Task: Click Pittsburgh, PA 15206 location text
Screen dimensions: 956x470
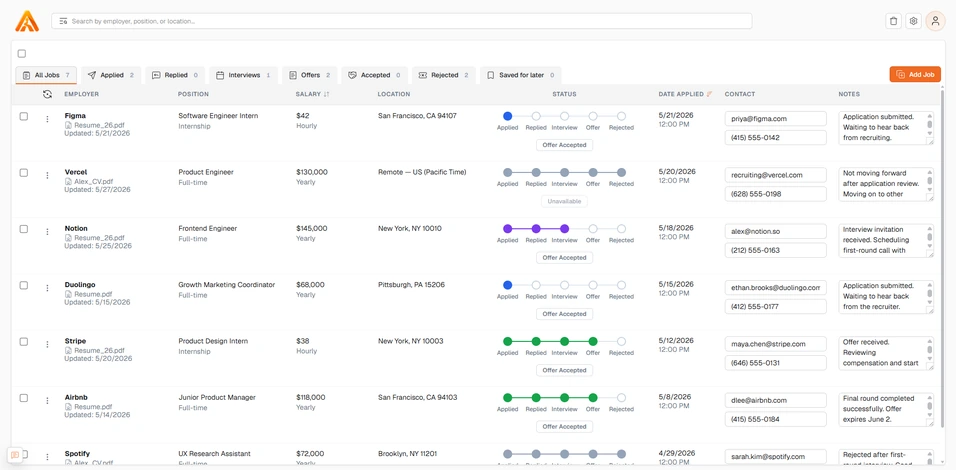Action: pos(412,285)
